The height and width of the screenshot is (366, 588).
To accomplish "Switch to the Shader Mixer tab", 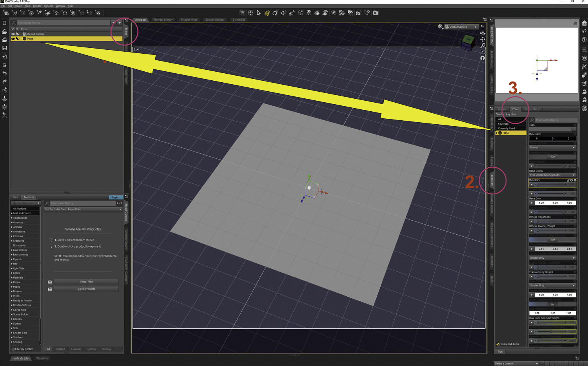I will click(189, 20).
